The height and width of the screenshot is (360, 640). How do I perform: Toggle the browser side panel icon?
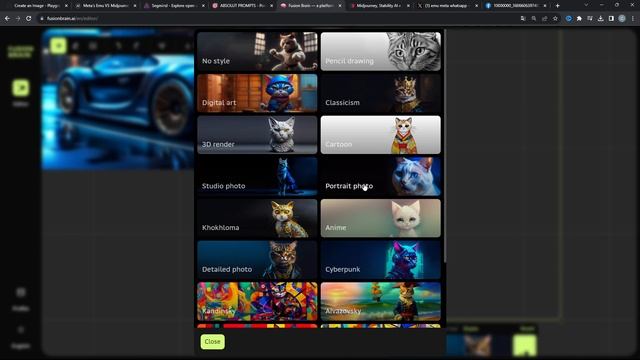pyautogui.click(x=611, y=18)
